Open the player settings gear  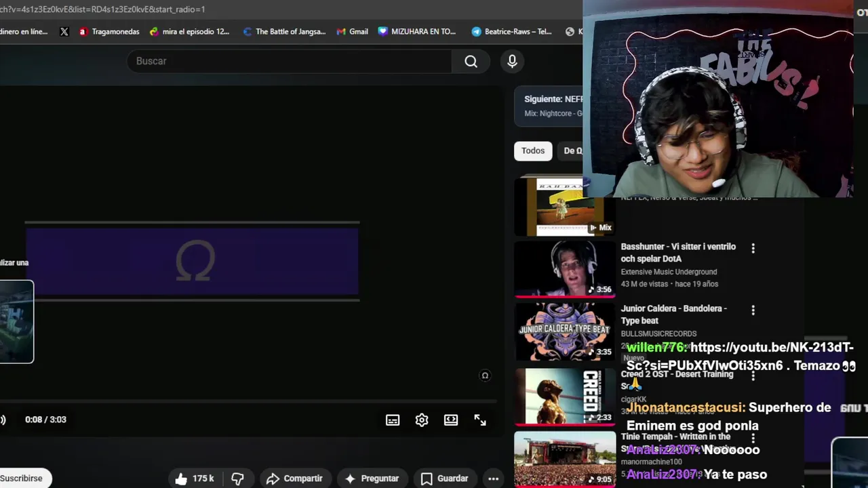(x=422, y=420)
